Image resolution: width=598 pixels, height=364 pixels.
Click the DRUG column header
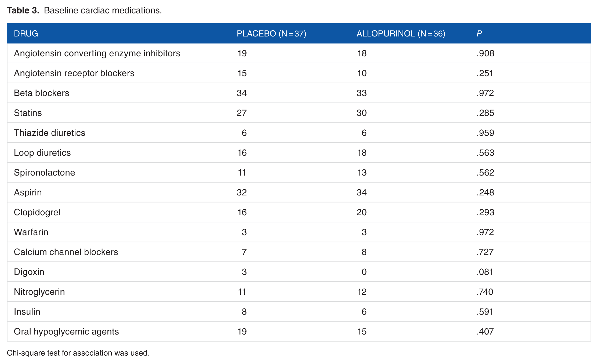(26, 34)
